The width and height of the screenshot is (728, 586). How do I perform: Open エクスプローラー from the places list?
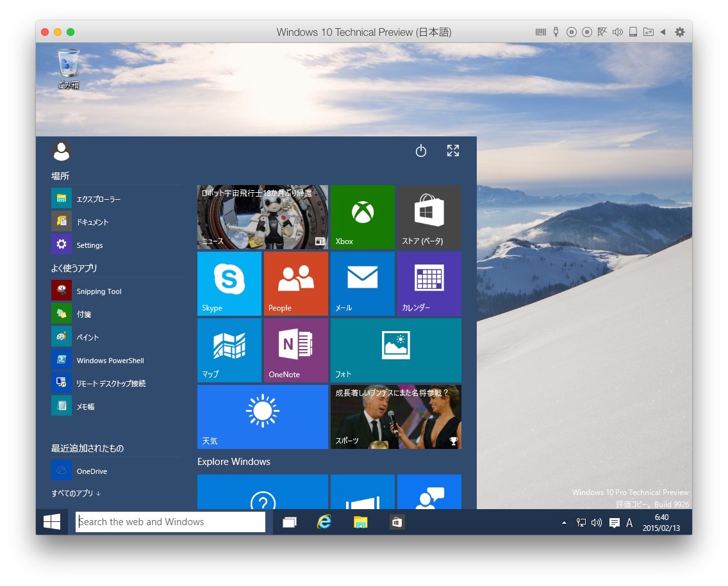[116, 199]
